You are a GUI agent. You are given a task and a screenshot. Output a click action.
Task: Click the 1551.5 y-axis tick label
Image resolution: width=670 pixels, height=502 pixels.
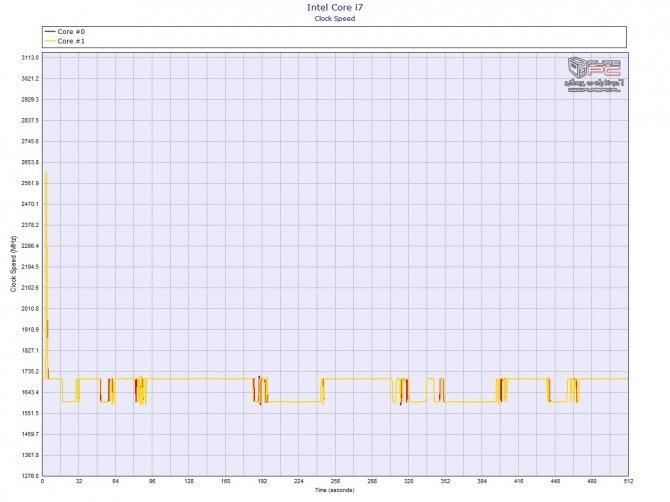30,414
